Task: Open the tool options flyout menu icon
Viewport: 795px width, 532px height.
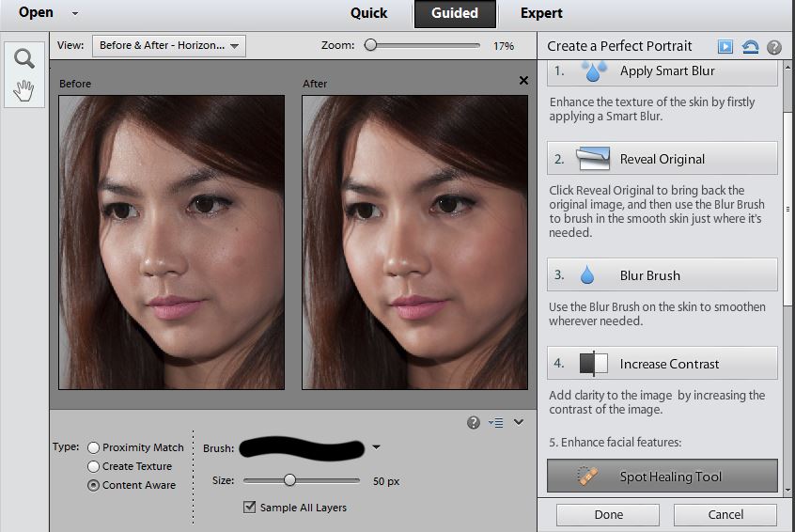Action: 495,422
